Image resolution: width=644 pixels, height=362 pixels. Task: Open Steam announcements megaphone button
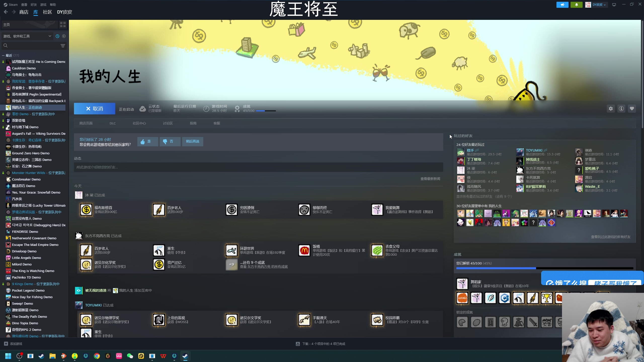562,5
